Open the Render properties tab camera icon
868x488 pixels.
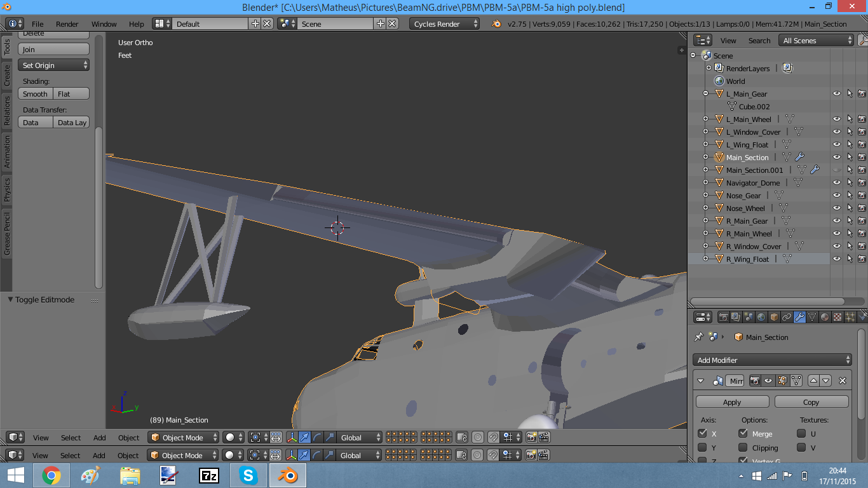[x=723, y=316]
